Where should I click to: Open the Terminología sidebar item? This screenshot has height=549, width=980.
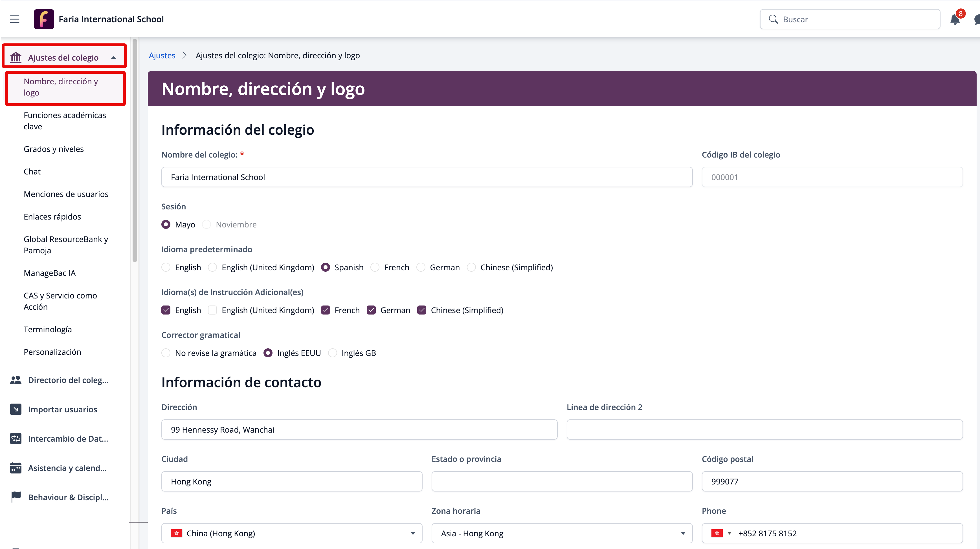48,329
